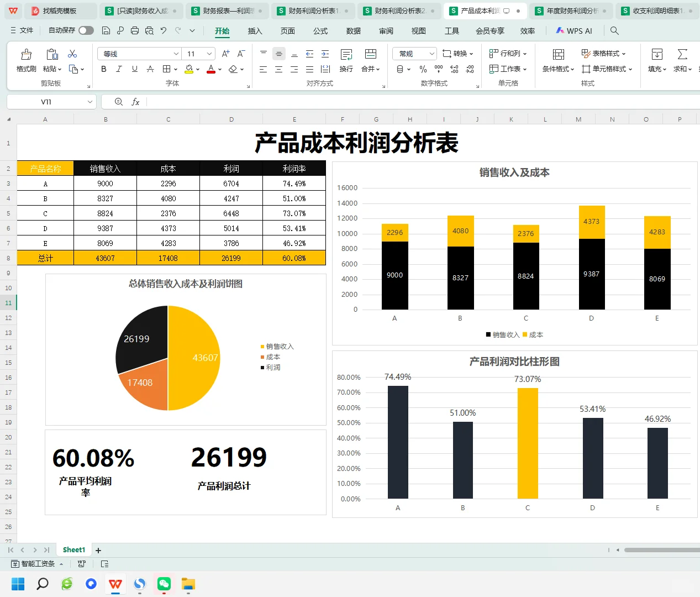Click the yellow fill color bucket
Image resolution: width=700 pixels, height=597 pixels.
(189, 69)
